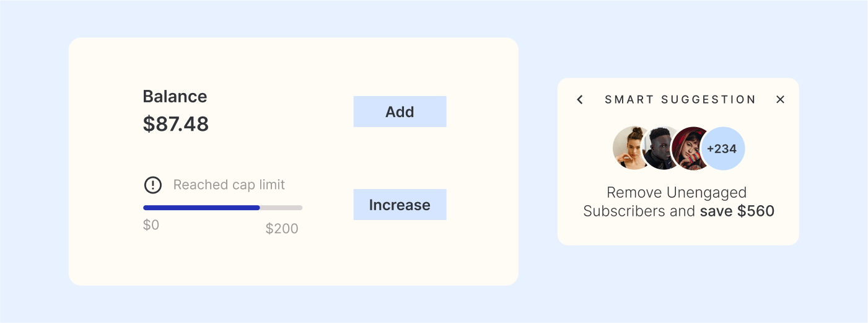
Task: Click the $200 cap maximum label
Action: pos(282,229)
